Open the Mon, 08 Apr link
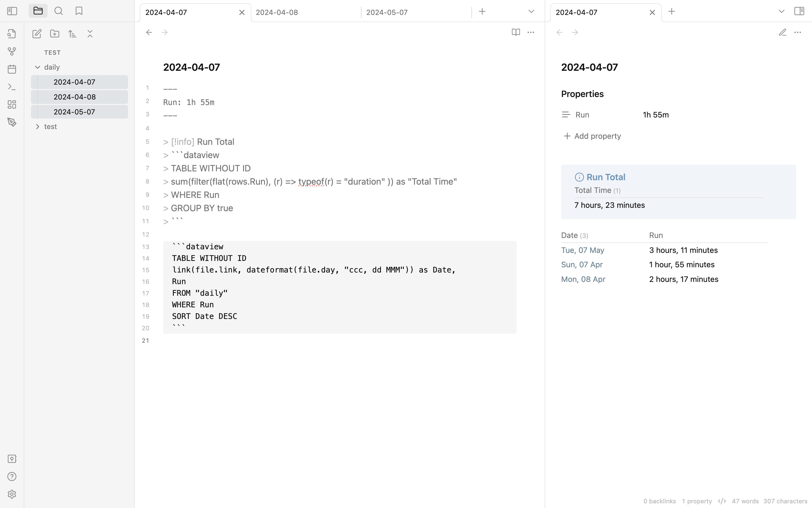 [583, 279]
